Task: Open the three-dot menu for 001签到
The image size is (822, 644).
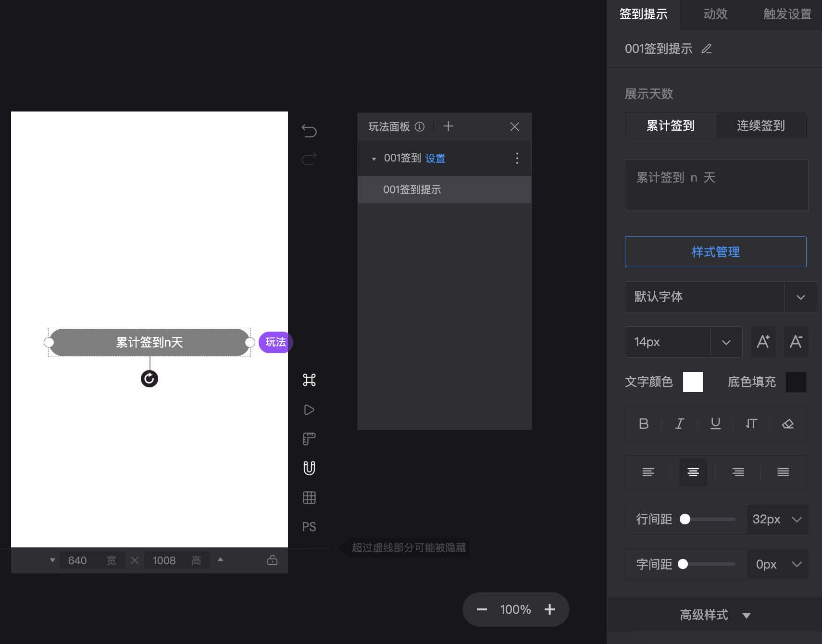Action: [517, 158]
